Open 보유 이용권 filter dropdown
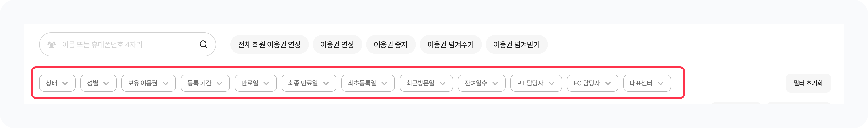 (148, 83)
